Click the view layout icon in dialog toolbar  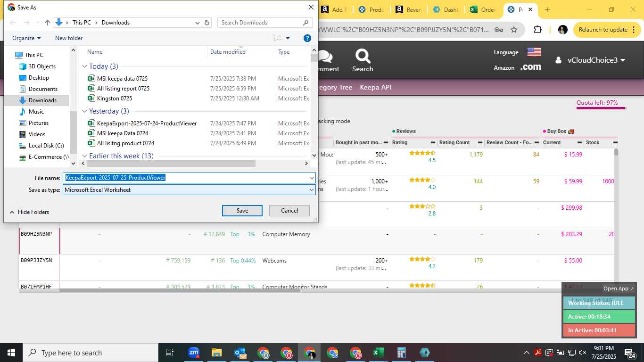tap(278, 38)
